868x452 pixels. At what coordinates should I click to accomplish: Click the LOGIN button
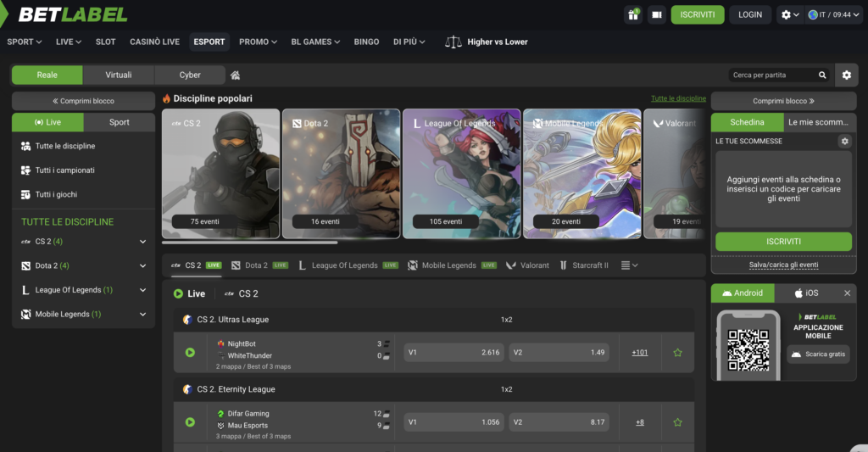[x=750, y=15]
